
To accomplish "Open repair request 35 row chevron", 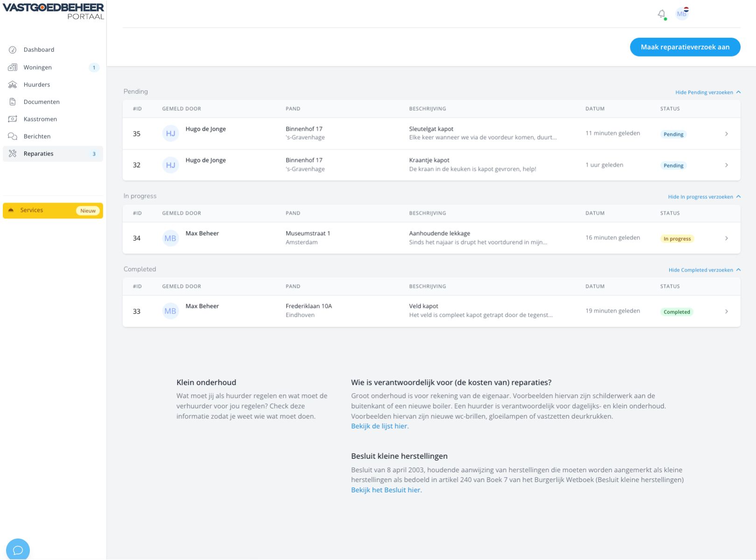I will click(726, 134).
